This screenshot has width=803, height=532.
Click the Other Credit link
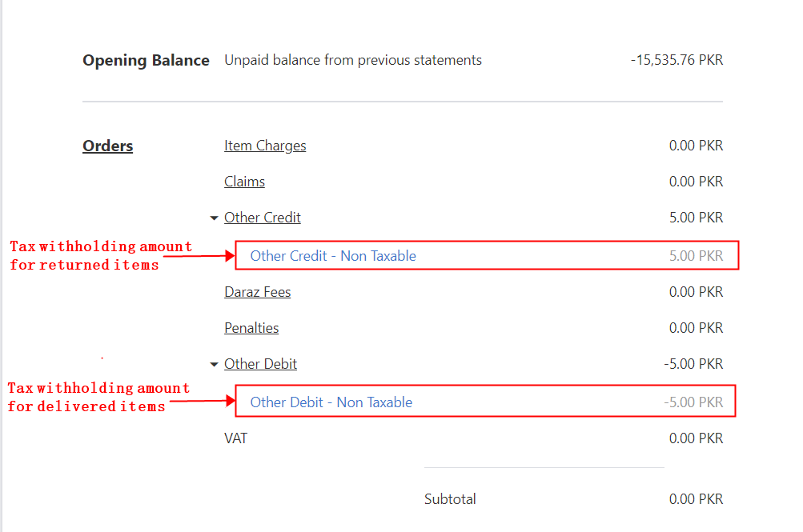click(263, 218)
